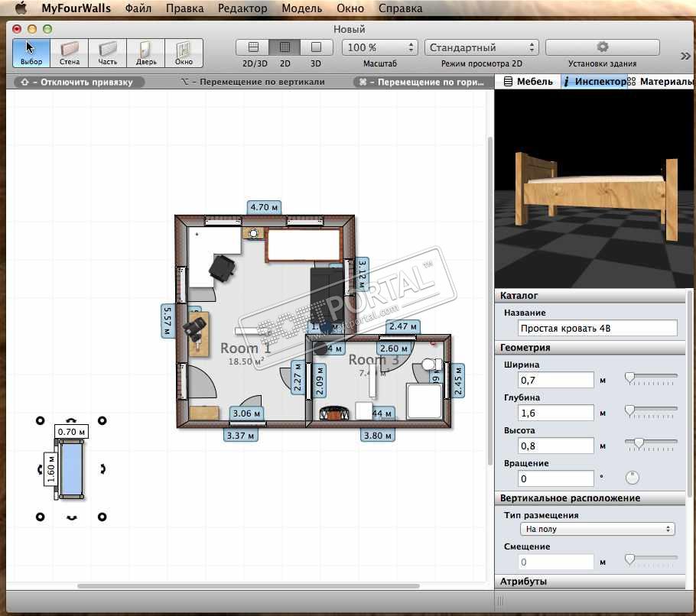Toggle the 2D view mode
Screen dimensions: 696x616
285,47
